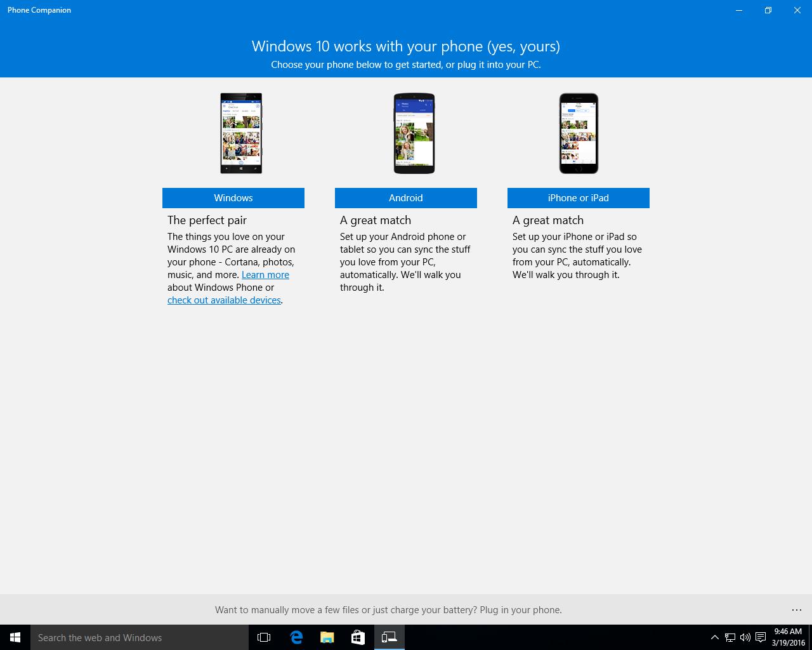Open File Explorer from taskbar
812x650 pixels.
[327, 637]
